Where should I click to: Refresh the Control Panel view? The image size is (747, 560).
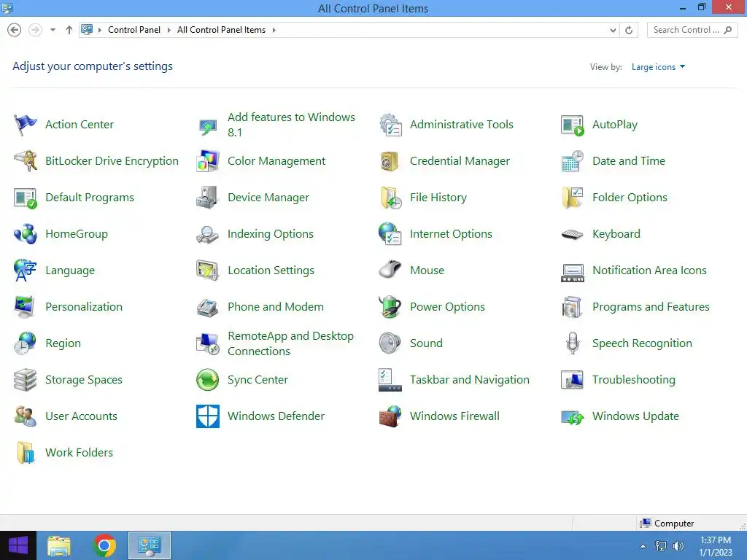click(629, 30)
